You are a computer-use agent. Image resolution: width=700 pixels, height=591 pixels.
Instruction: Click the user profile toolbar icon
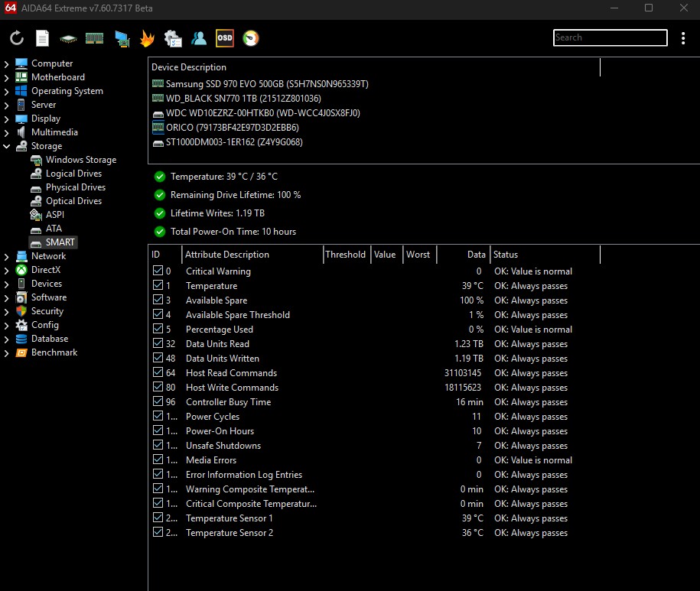pos(199,38)
